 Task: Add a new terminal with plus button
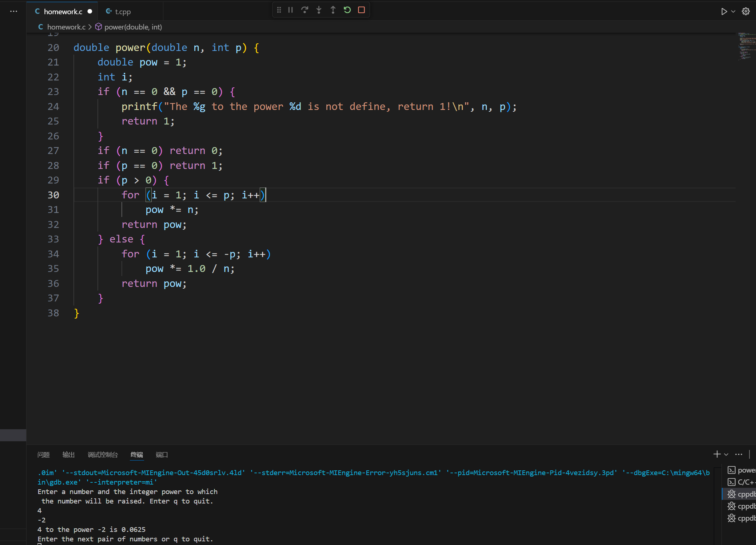717,454
